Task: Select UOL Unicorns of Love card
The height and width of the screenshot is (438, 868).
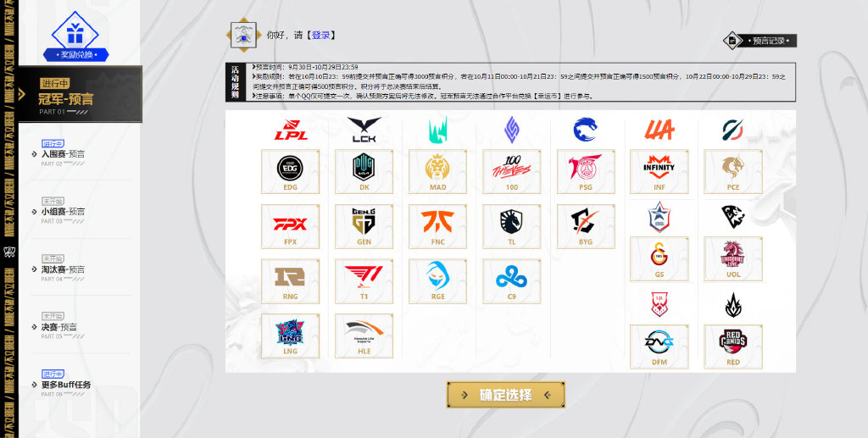Action: click(733, 259)
